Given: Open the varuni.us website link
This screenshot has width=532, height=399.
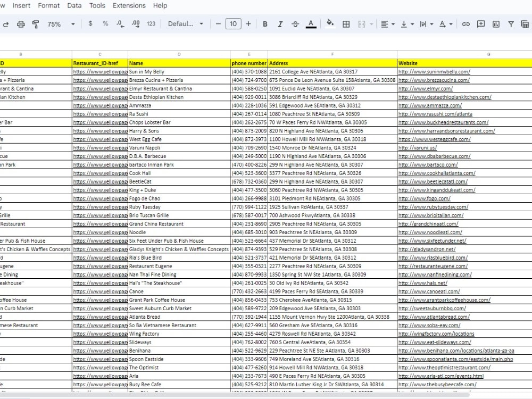Looking at the screenshot, I should [418, 148].
